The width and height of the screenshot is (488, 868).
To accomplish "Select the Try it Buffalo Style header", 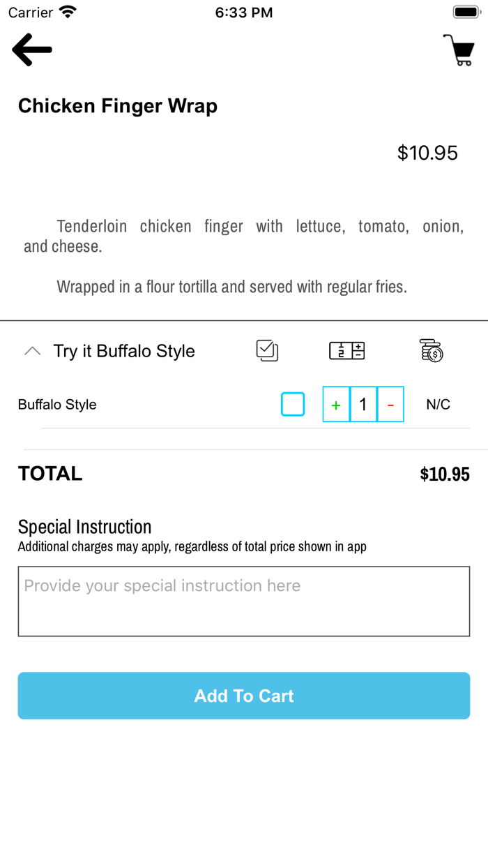I will (124, 351).
